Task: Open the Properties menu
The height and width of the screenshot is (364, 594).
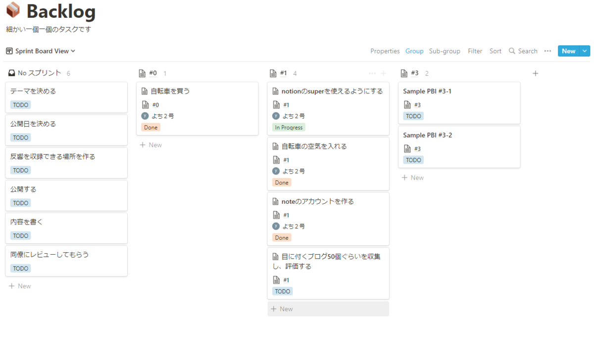Action: click(x=385, y=51)
